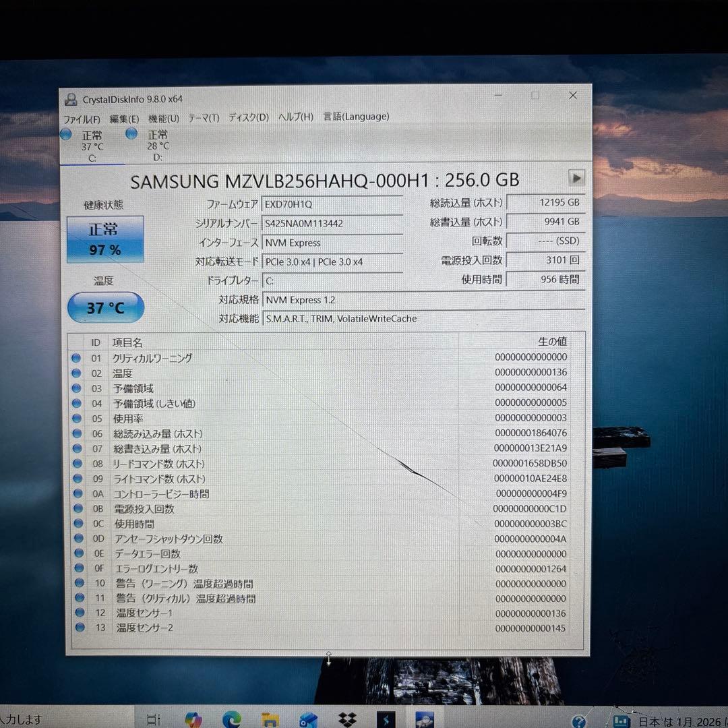The height and width of the screenshot is (728, 728).
Task: Click power on count value 3101 回
Action: pos(545,260)
